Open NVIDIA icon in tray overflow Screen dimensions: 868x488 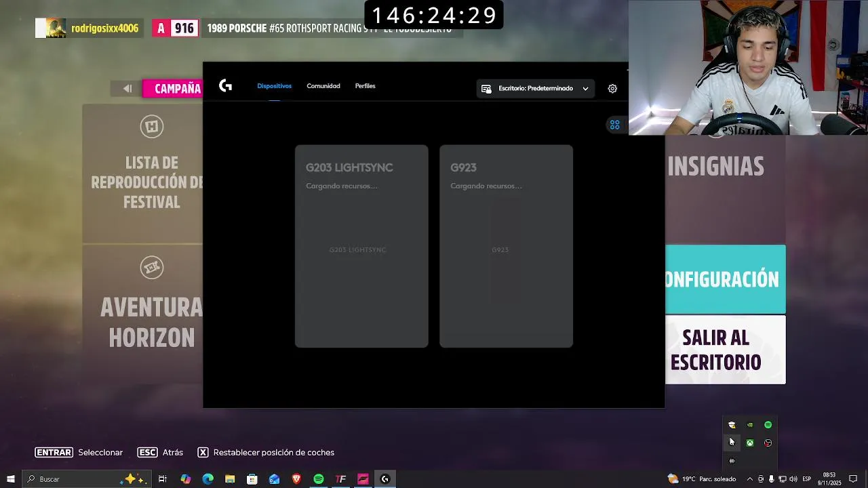pyautogui.click(x=750, y=425)
